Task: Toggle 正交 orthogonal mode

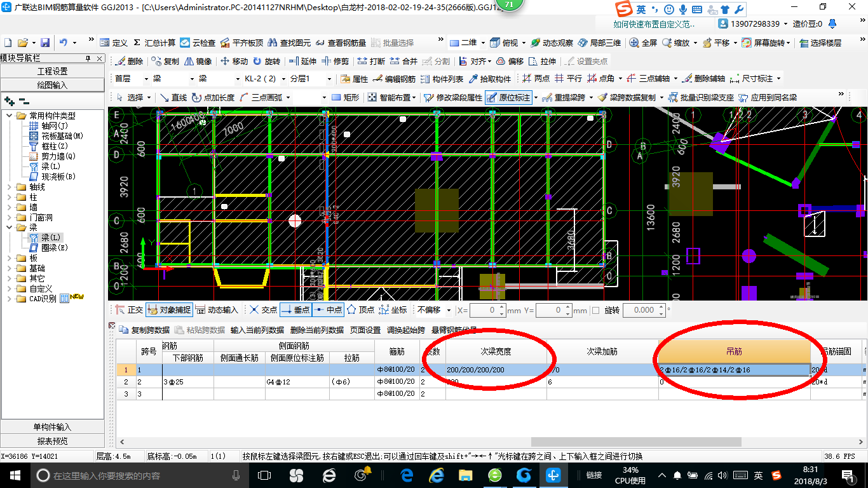Action: click(129, 310)
